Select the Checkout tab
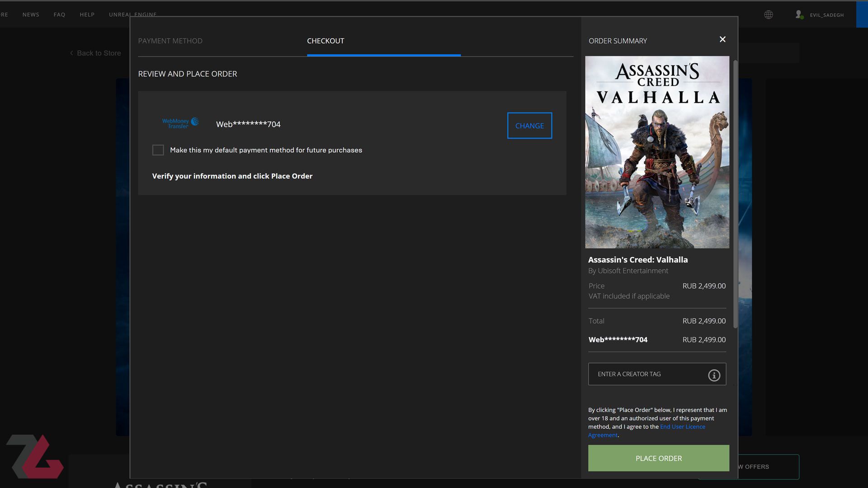This screenshot has height=488, width=868. coord(325,41)
